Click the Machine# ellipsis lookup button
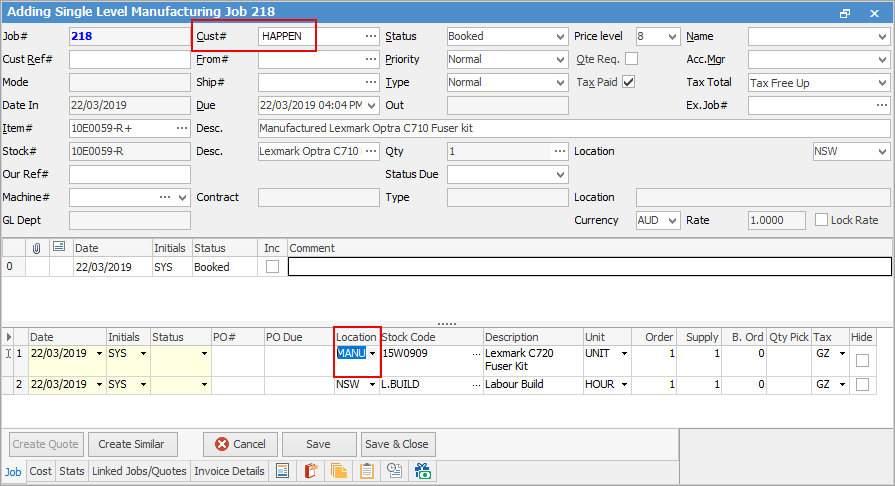Viewport: 895px width, 486px height. pos(165,197)
